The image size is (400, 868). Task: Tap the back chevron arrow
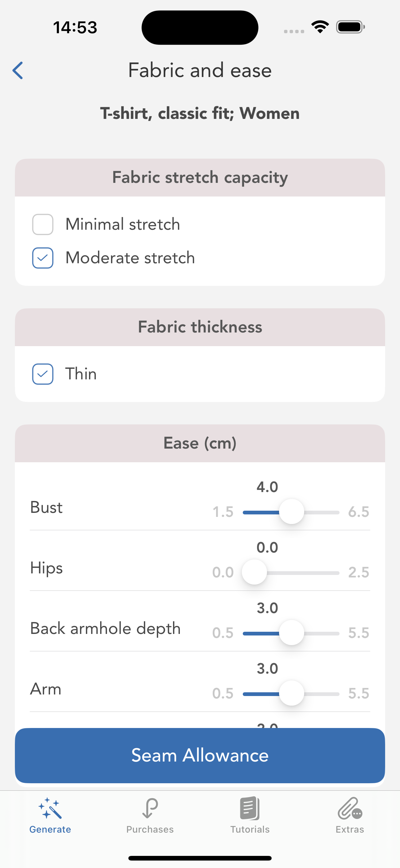[x=18, y=70]
